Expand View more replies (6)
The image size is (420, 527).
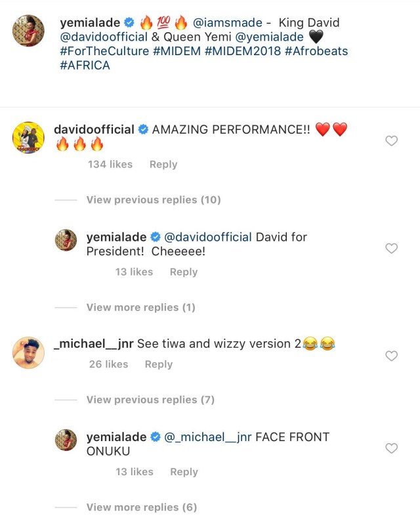141,507
